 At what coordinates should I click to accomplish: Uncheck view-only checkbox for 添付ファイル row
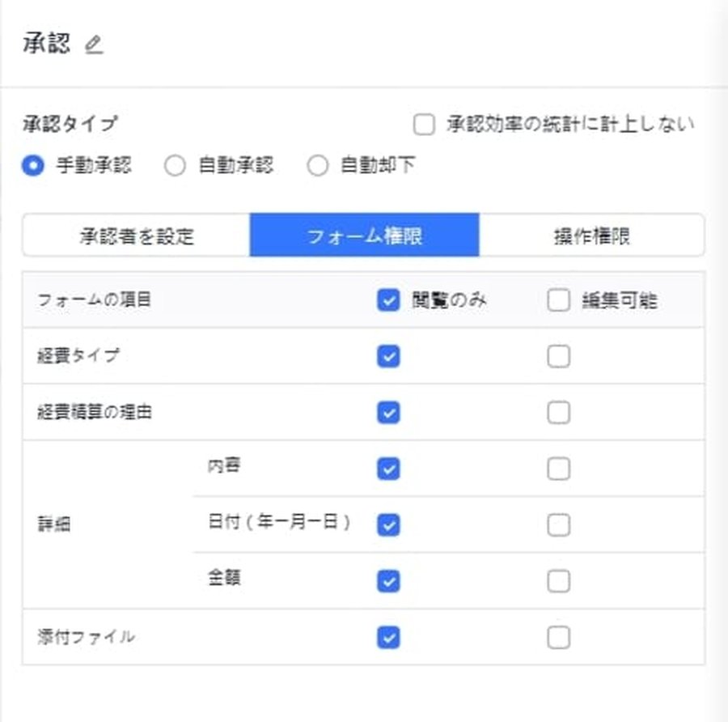(387, 637)
